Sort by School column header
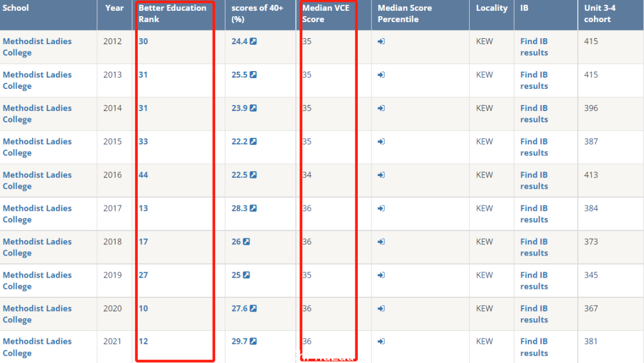 [x=16, y=8]
